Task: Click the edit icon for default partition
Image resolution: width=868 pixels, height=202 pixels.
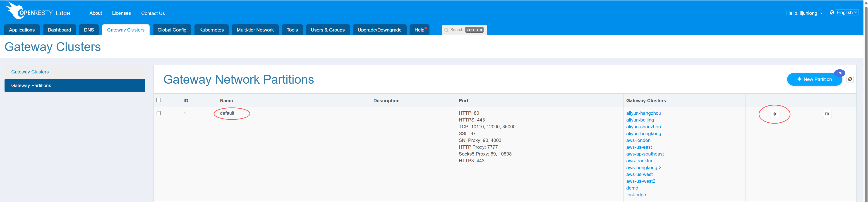Action: click(827, 114)
